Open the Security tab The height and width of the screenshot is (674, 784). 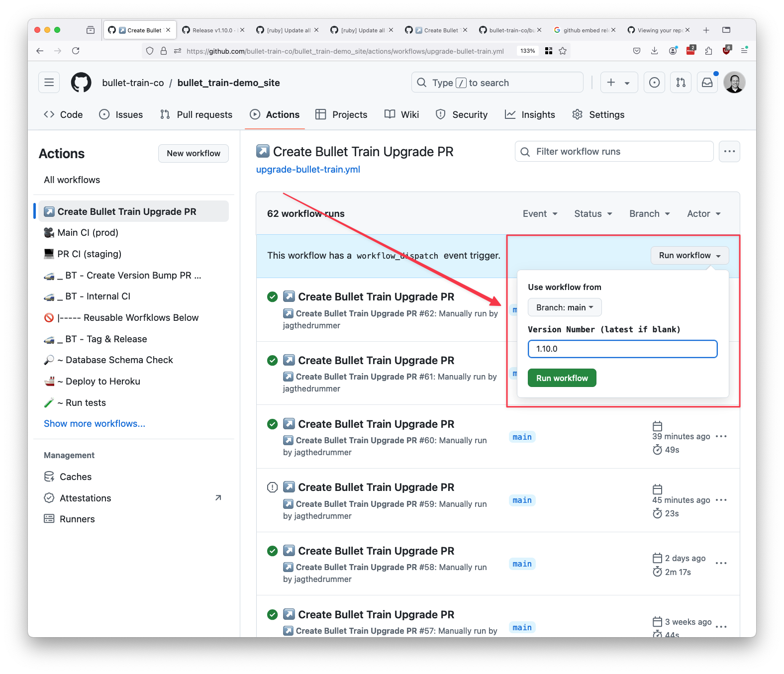click(x=462, y=114)
